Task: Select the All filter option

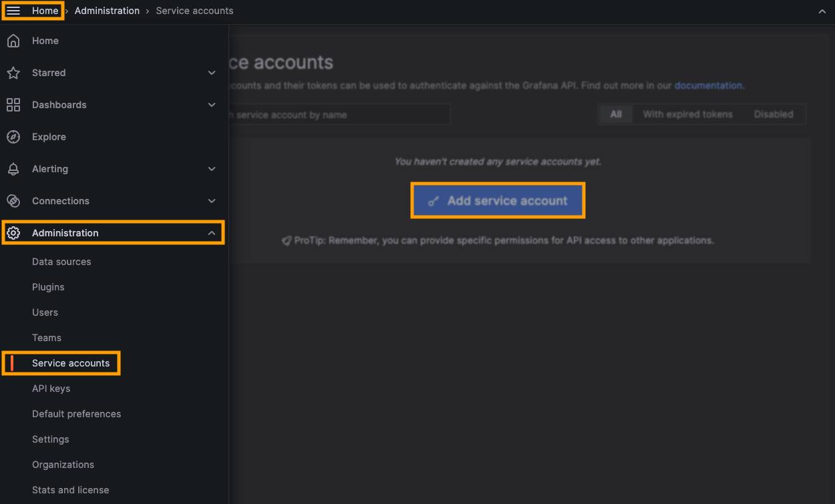Action: point(615,114)
